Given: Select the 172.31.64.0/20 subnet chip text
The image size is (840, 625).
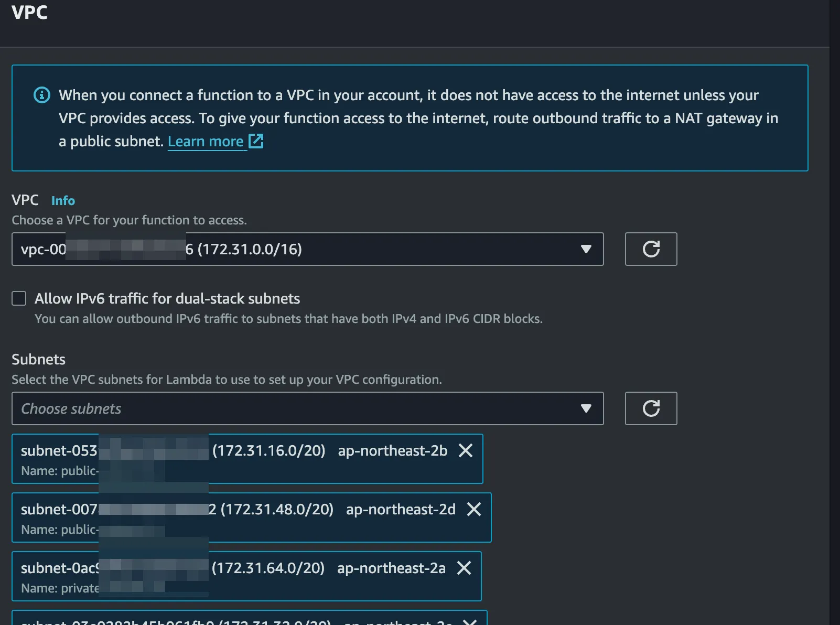Looking at the screenshot, I should 268,568.
